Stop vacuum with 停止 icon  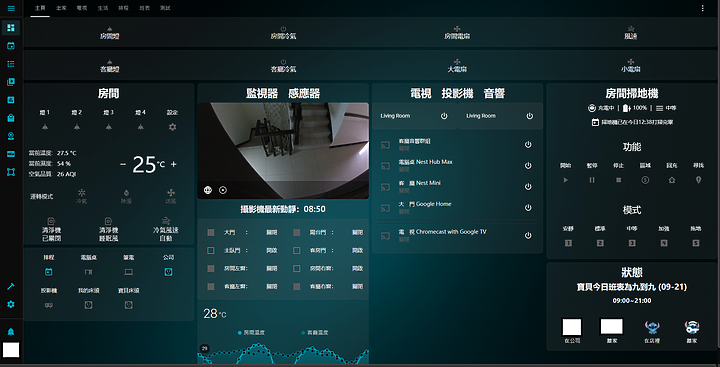pos(619,180)
